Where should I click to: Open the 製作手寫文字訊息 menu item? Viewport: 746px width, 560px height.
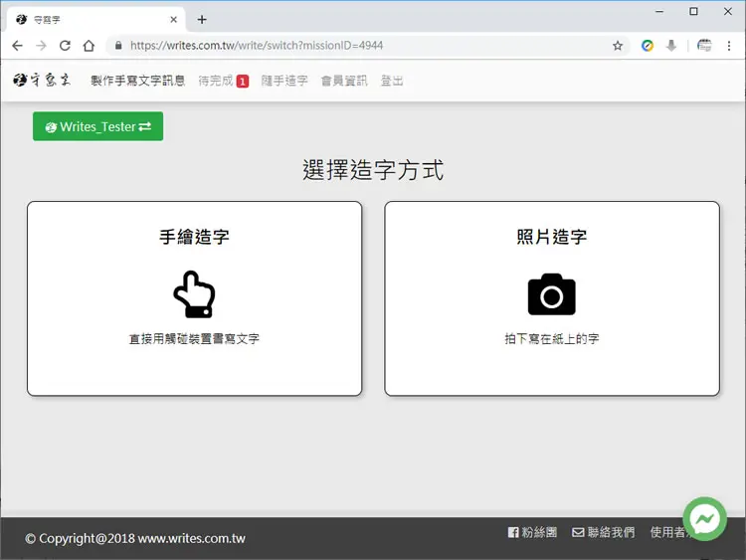pyautogui.click(x=138, y=81)
